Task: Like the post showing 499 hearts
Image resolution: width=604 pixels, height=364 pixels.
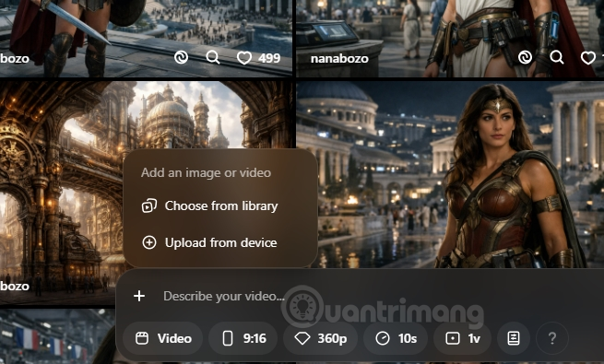Action: pyautogui.click(x=243, y=58)
